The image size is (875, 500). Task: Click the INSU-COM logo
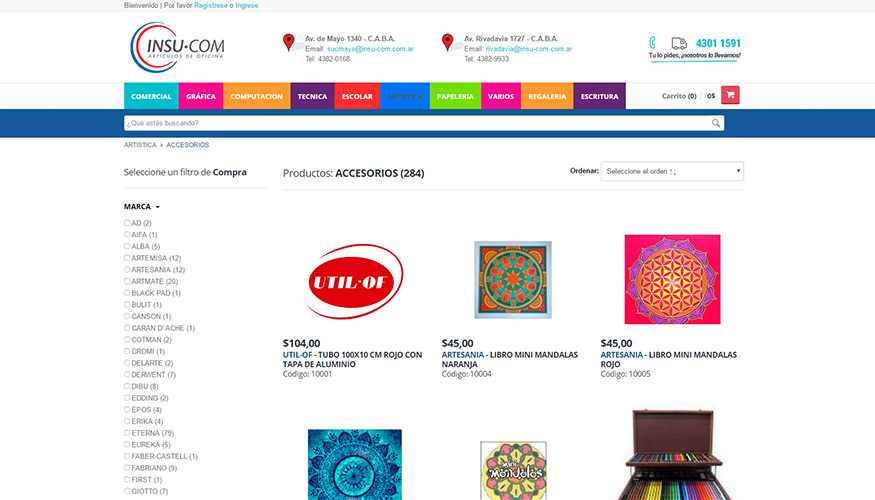point(177,47)
